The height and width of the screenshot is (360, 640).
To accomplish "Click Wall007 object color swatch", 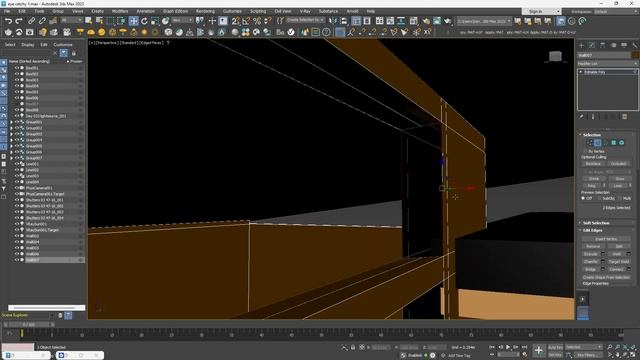I will tap(635, 55).
